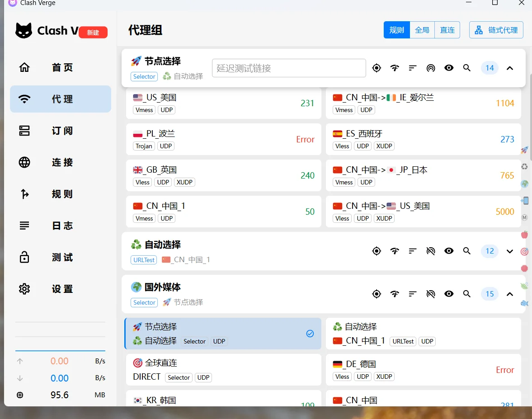Hide test URL field in 节点选择 group
The height and width of the screenshot is (419, 532).
pos(431,68)
